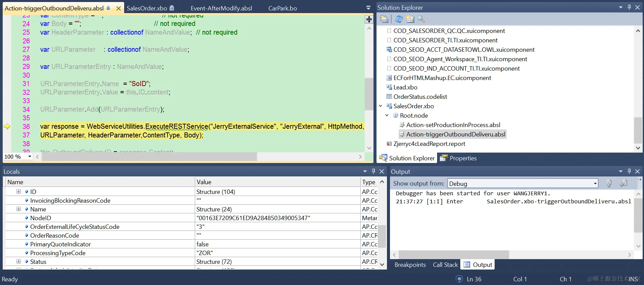Screen dimensions: 644x285
Task: Close the Solution Explorer panel
Action: click(x=637, y=7)
